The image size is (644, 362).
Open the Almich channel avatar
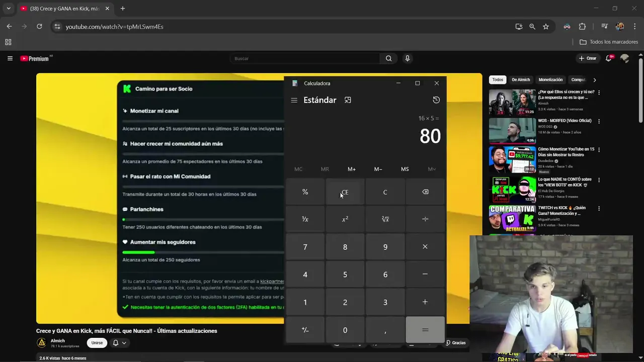click(42, 343)
